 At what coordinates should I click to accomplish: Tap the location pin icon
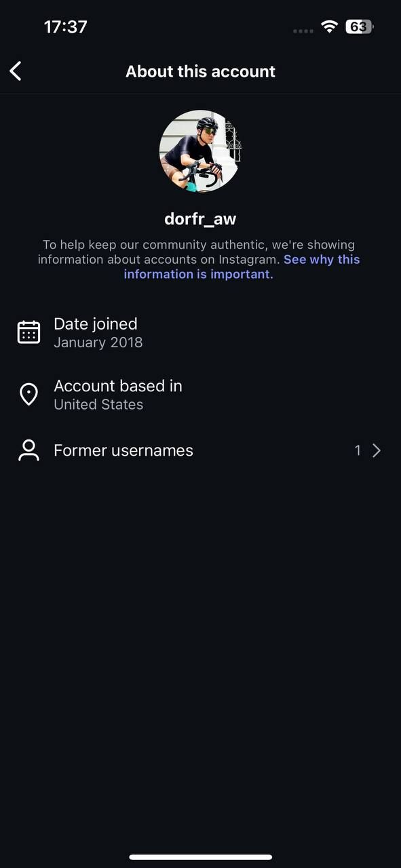[28, 394]
